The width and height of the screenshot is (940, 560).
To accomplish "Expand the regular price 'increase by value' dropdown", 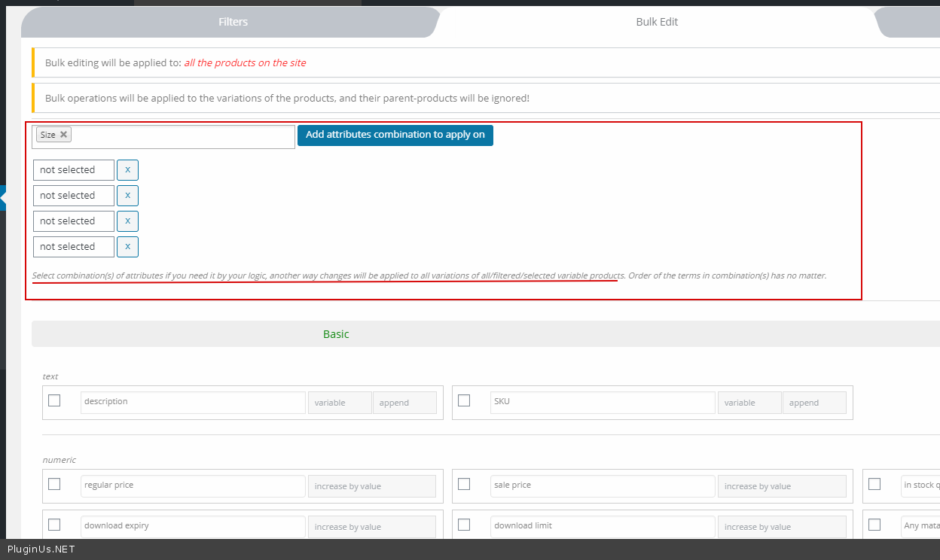I will coord(372,486).
